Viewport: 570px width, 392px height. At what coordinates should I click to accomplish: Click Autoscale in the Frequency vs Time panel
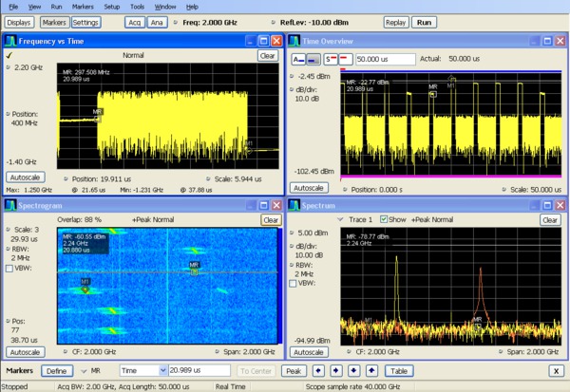(25, 177)
